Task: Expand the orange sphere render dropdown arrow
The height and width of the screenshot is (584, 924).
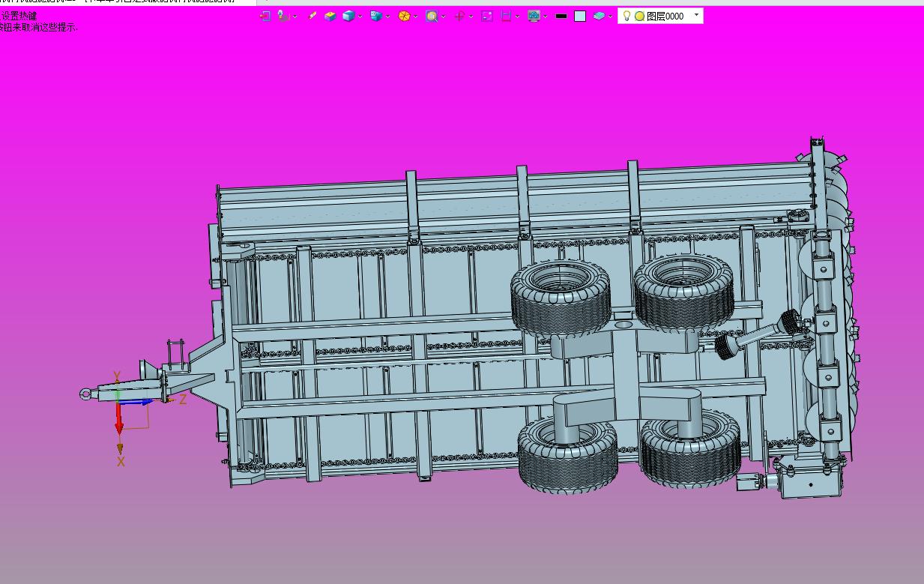Action: click(415, 16)
